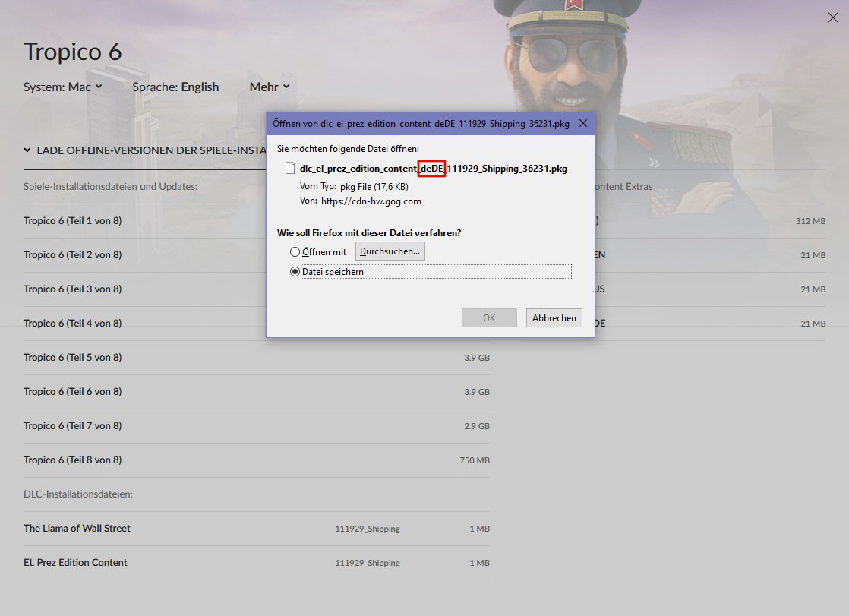Click 3.9 GB size of Teil 5

point(476,358)
